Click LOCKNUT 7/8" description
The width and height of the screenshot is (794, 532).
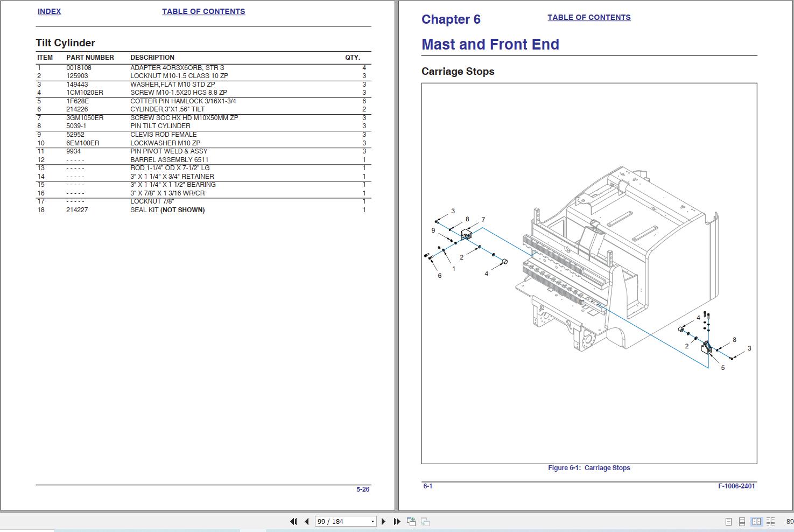click(152, 201)
